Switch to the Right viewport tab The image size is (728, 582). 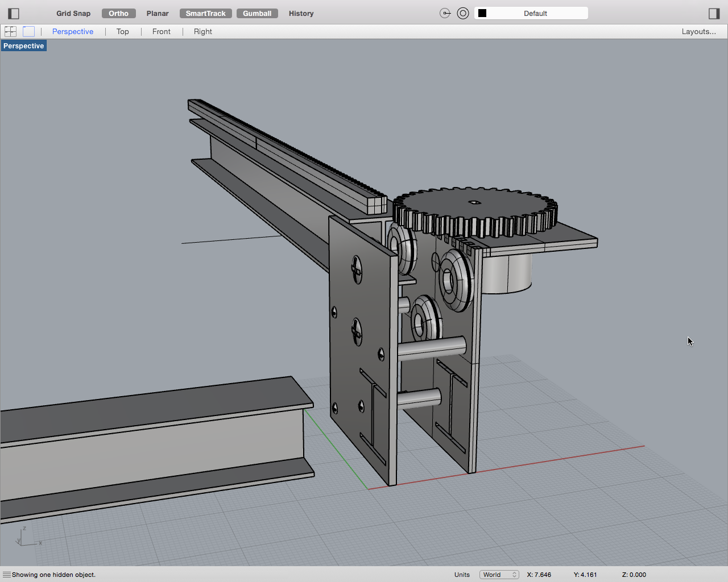[203, 31]
